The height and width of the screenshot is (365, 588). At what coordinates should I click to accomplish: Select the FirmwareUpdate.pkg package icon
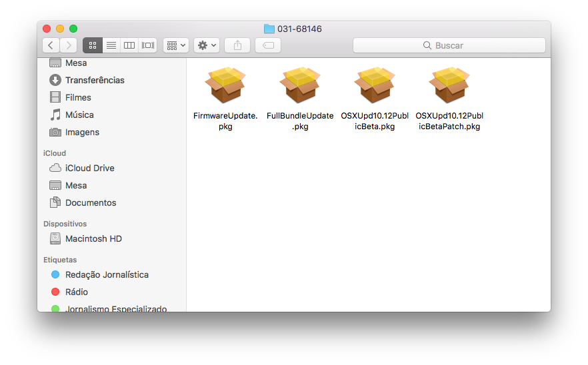pos(225,85)
